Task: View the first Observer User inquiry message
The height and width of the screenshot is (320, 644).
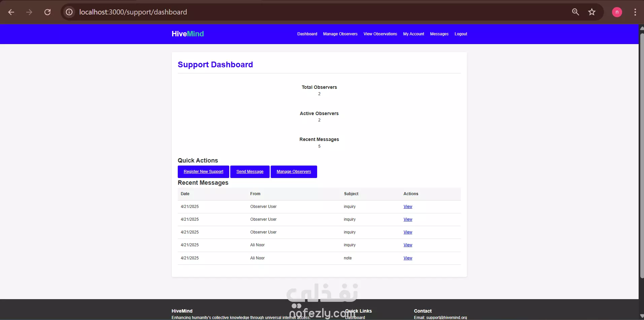Action: pyautogui.click(x=408, y=207)
